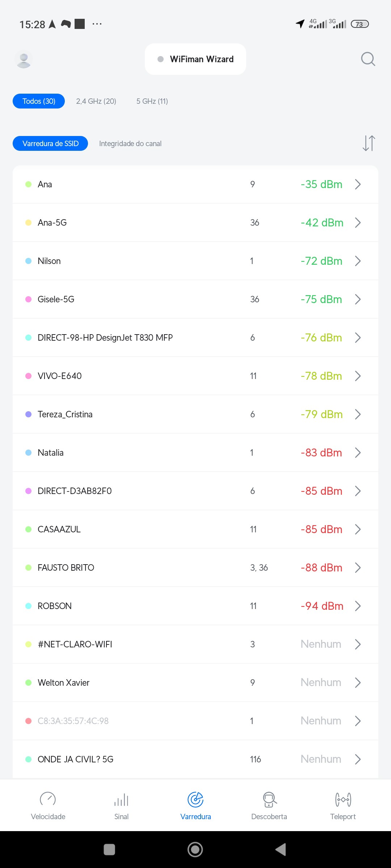391x868 pixels.
Task: Open the Velocidade speed test icon
Action: [48, 799]
